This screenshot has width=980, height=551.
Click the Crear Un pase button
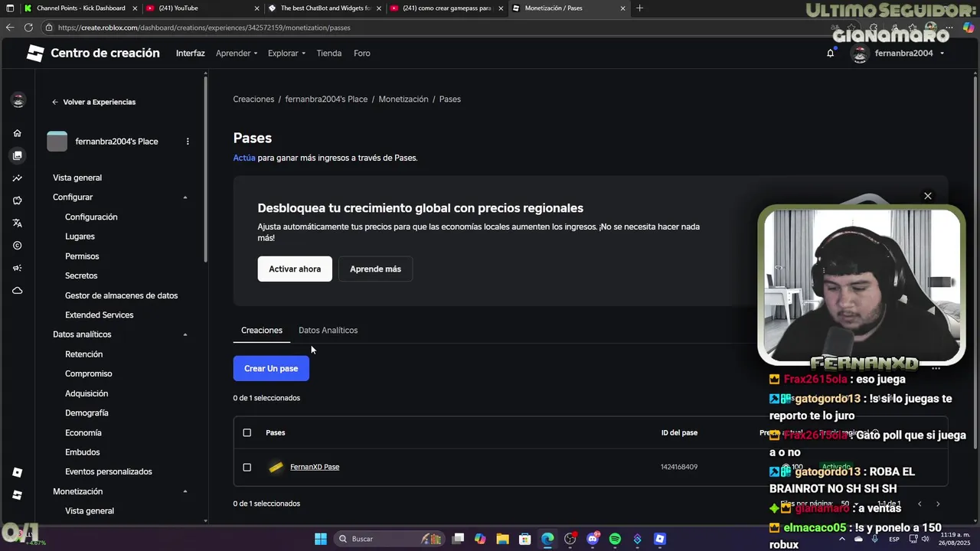click(x=271, y=369)
